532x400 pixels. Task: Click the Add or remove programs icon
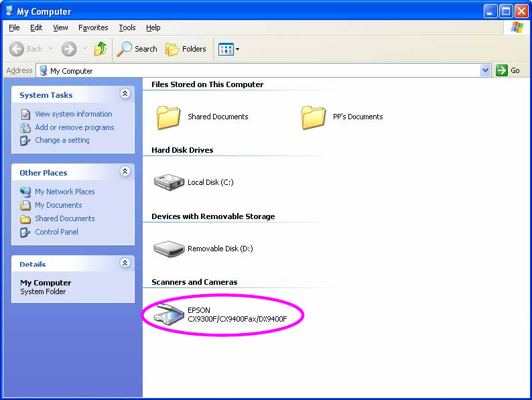tap(25, 127)
